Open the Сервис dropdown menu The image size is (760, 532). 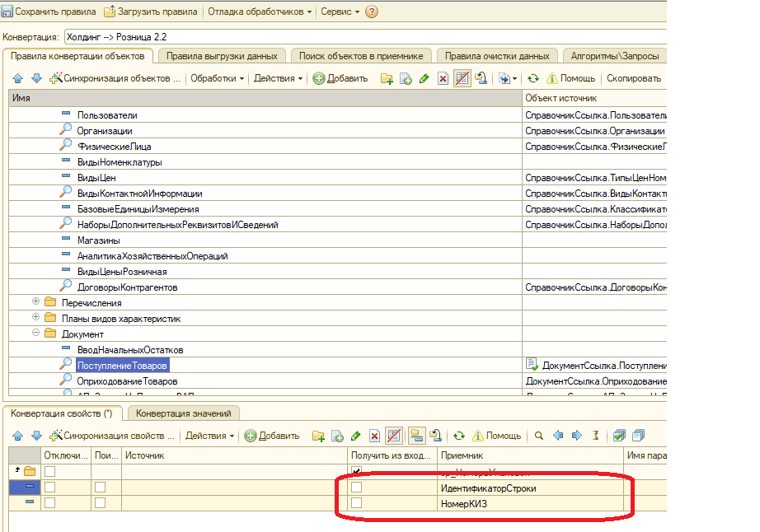[x=340, y=12]
